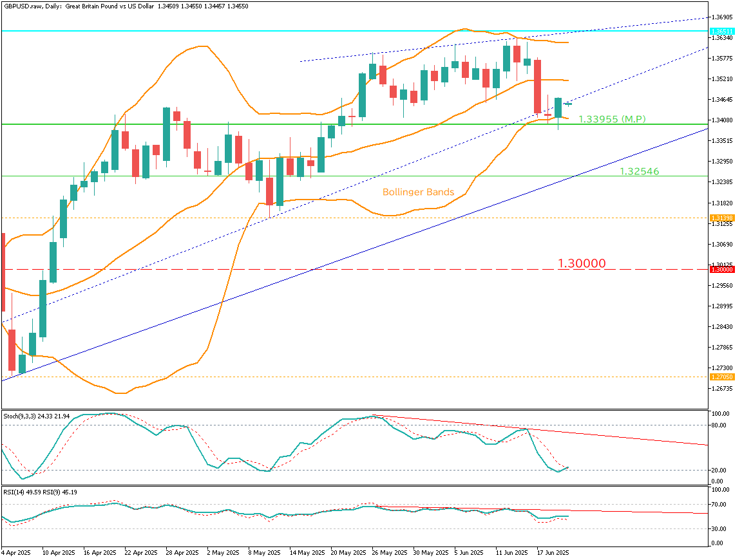Select the 80.00 level on Stochastic scale

719,425
